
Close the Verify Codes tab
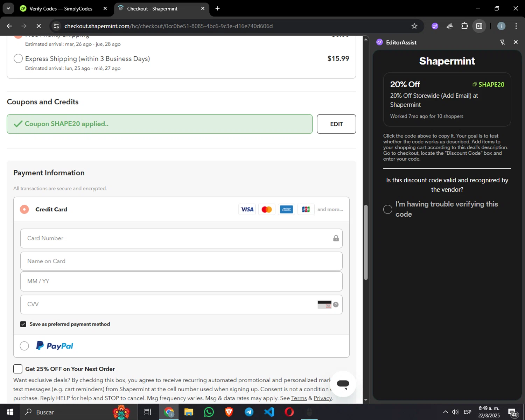pyautogui.click(x=105, y=8)
